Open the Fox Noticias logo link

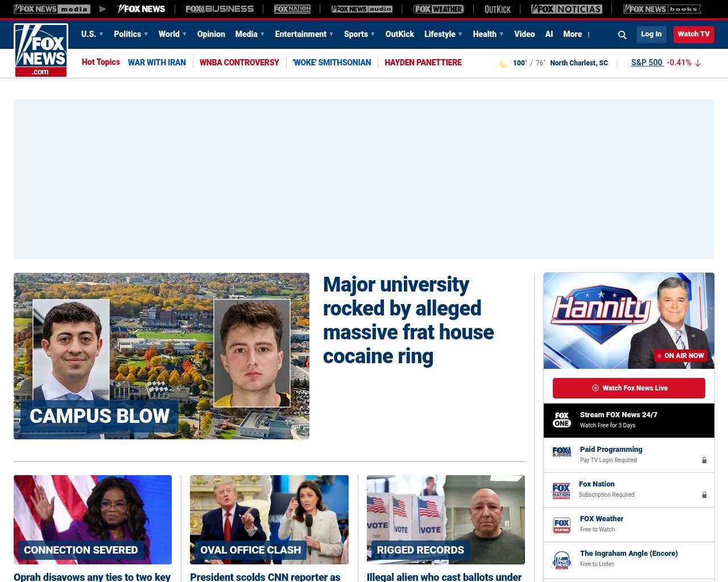click(566, 9)
